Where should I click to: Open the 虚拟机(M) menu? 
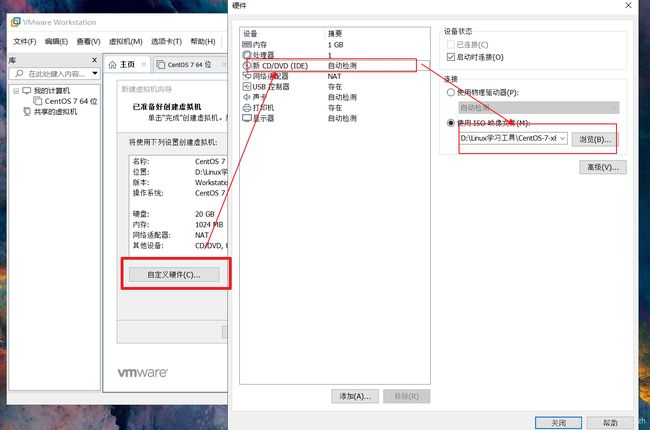126,41
